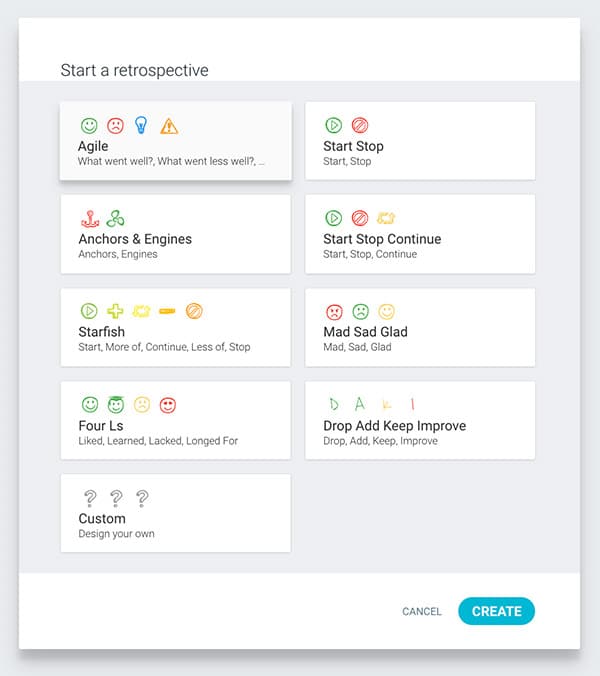Click the blue lightbulb icon in Agile
Viewport: 600px width, 676px height.
tap(141, 125)
